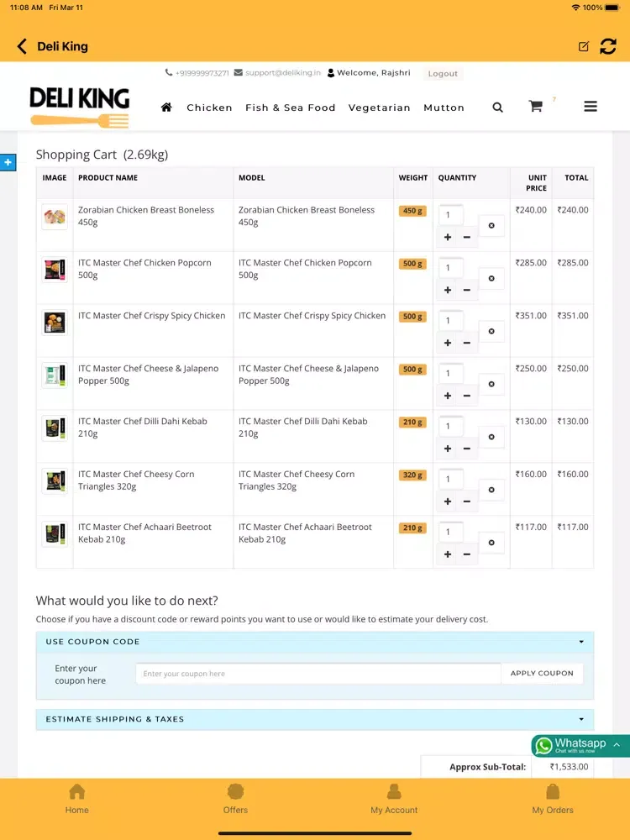
Task: Switch to the Home tab
Action: pos(77,799)
